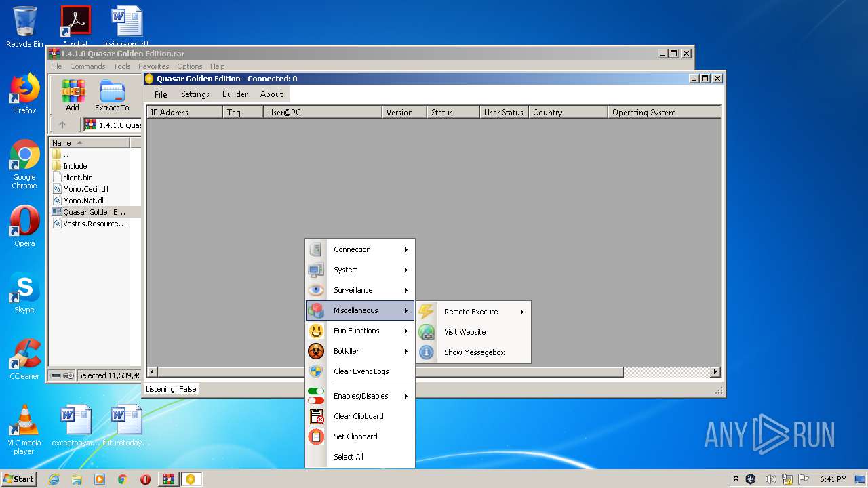Select Show Messagebox menu entry
This screenshot has height=488, width=868.
(x=473, y=352)
